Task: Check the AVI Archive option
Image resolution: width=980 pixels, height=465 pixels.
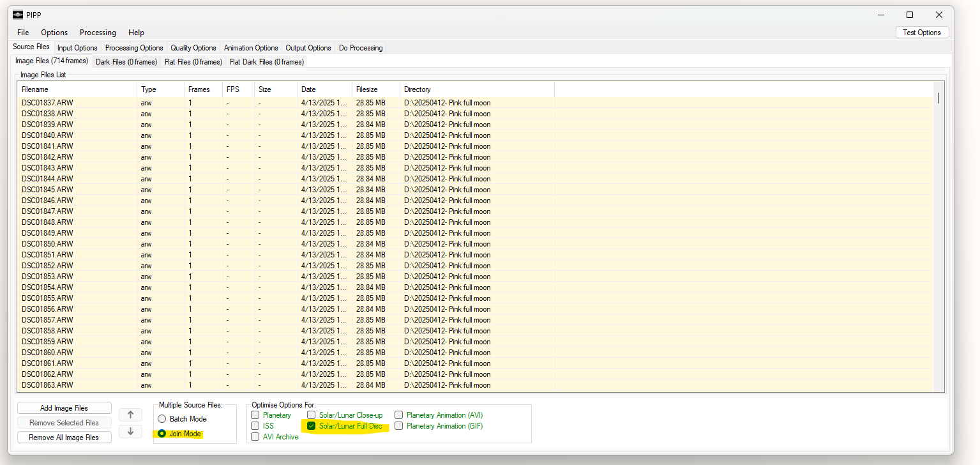Action: (x=255, y=437)
